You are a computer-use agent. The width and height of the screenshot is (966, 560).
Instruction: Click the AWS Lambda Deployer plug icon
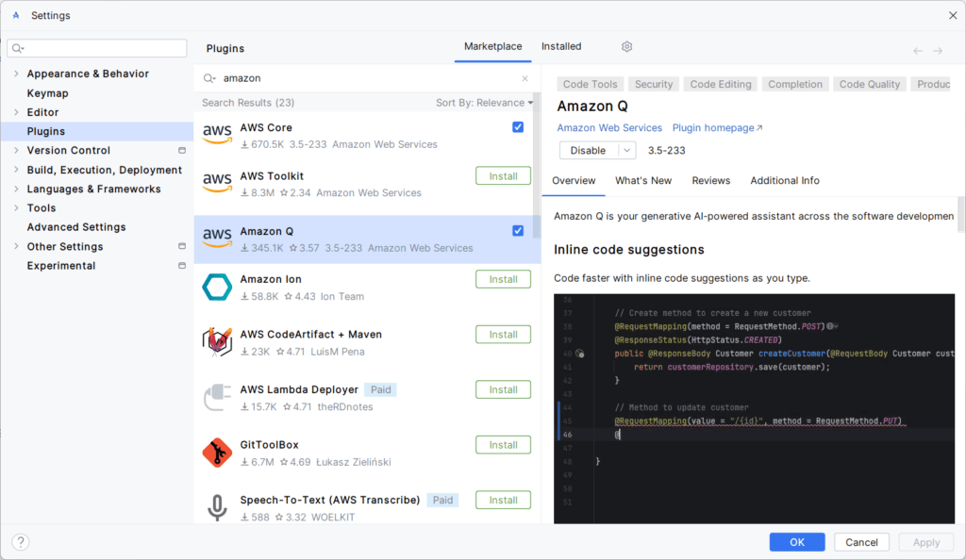coord(218,398)
